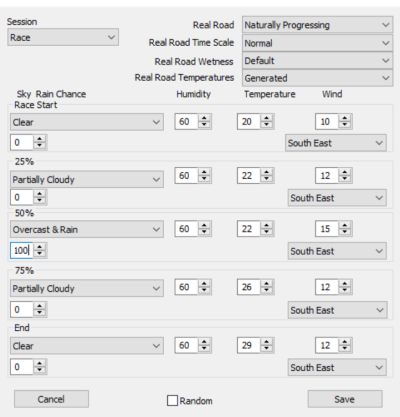Decrease End temperature with down arrow

click(x=266, y=349)
